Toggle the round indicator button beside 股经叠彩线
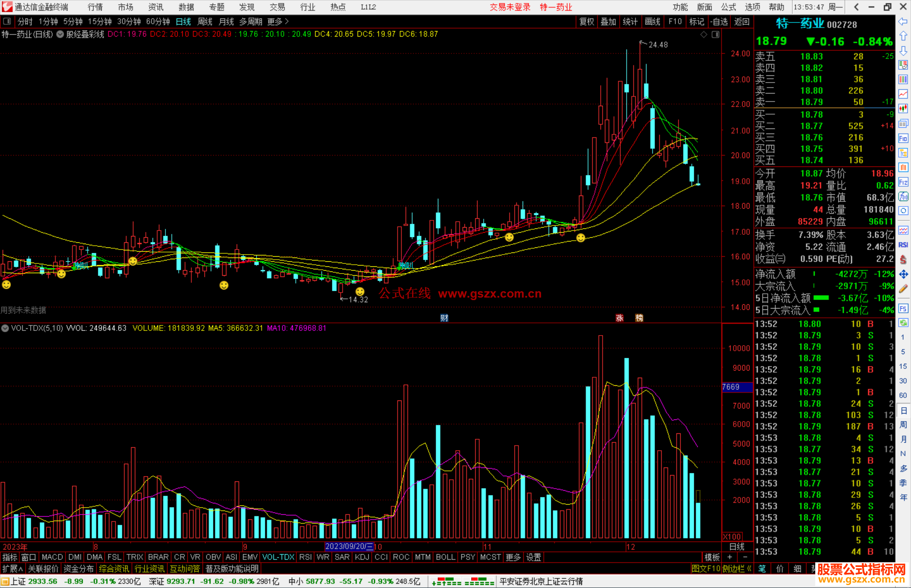The height and width of the screenshot is (588, 911). [60, 34]
